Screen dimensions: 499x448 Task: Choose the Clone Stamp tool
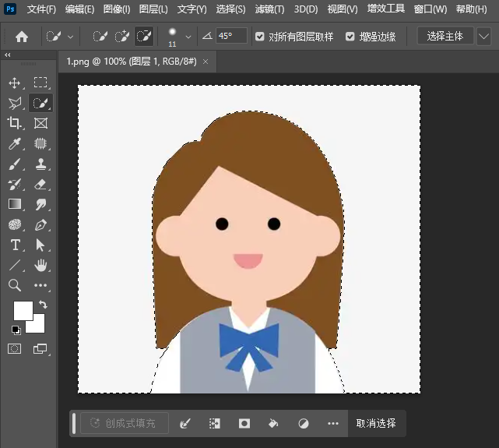point(40,164)
